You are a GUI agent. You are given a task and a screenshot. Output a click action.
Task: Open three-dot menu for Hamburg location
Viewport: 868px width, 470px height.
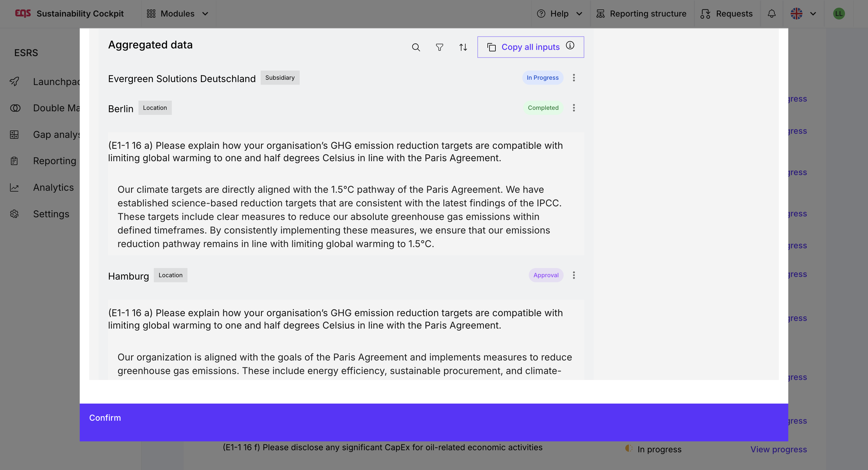click(574, 275)
